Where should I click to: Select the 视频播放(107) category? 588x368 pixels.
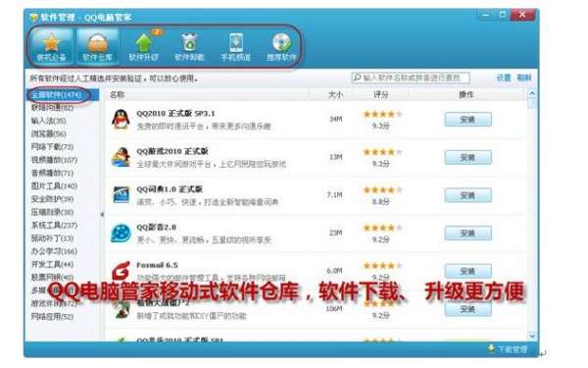click(54, 160)
